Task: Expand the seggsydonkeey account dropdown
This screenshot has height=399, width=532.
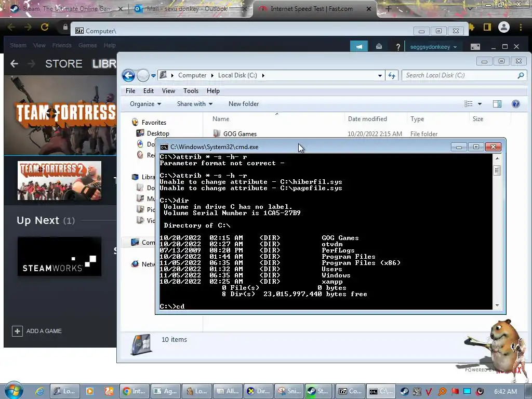Action: point(434,47)
